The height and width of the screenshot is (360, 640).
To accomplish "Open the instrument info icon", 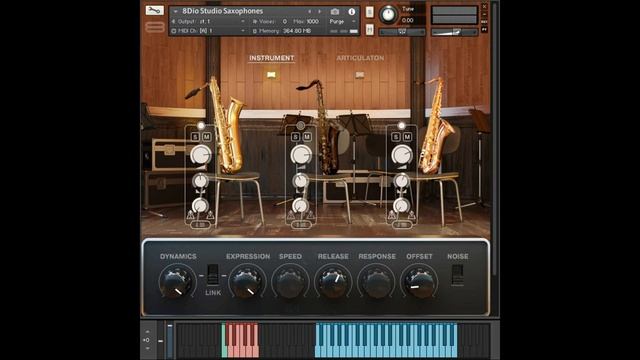I will [x=351, y=11].
